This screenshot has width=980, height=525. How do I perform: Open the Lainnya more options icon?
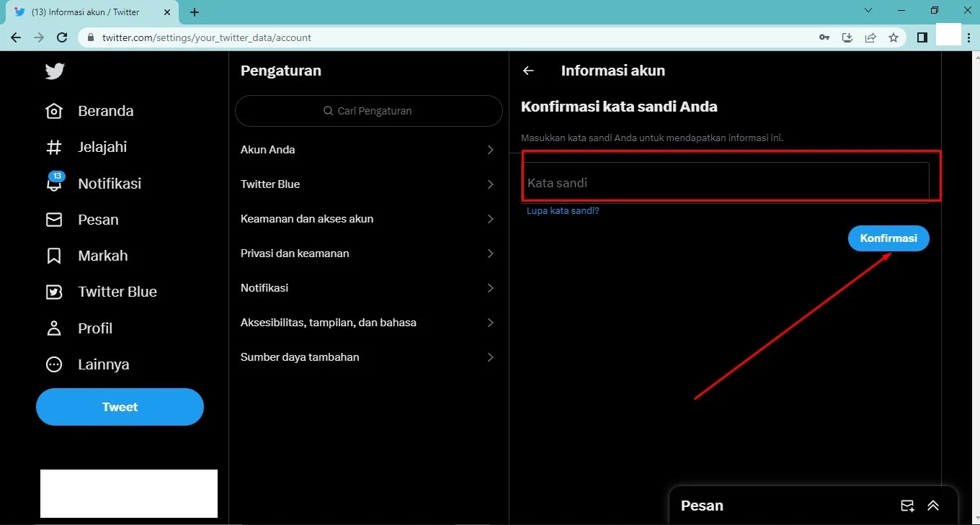(x=54, y=364)
